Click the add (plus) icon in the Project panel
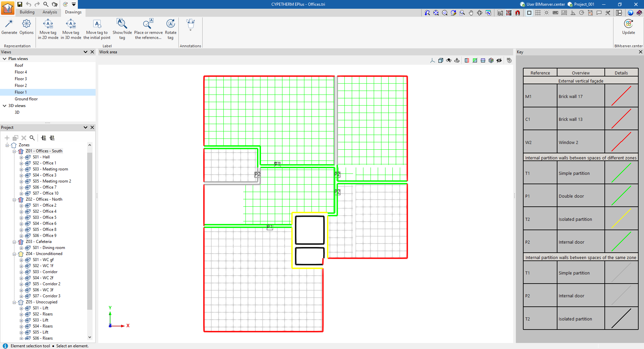Viewport: 644px width, 349px height. tap(7, 138)
